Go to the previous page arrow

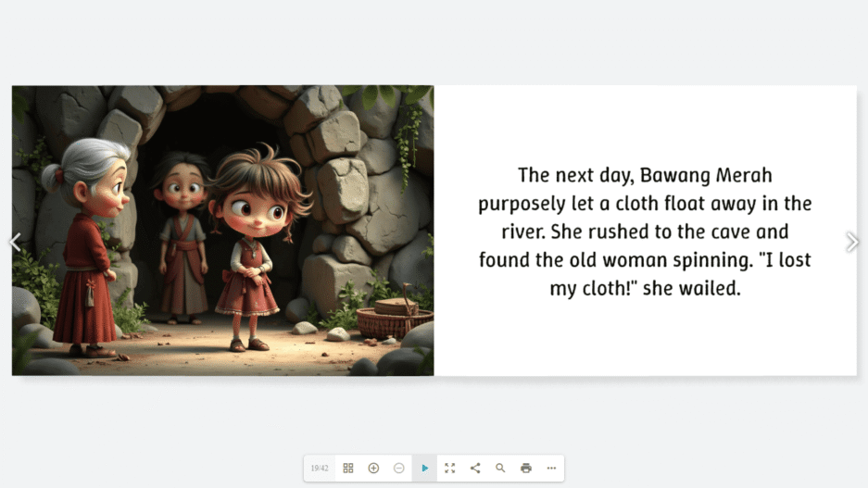click(15, 242)
